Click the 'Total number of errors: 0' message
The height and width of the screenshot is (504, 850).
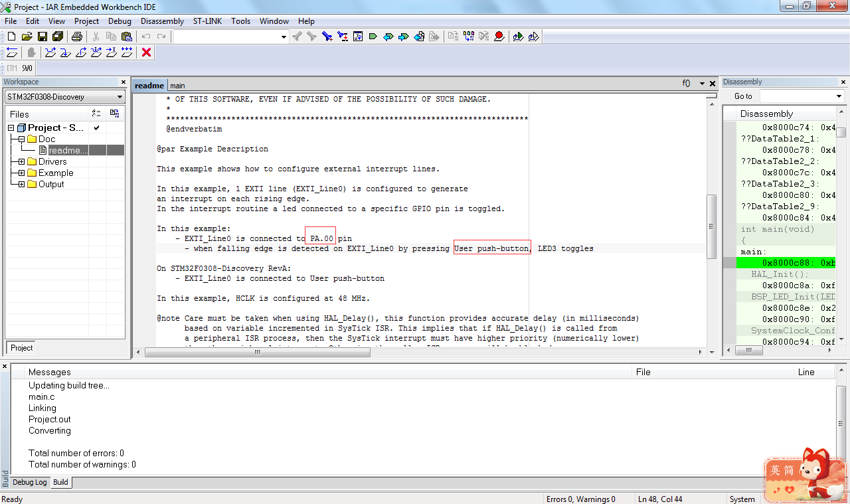click(x=76, y=453)
